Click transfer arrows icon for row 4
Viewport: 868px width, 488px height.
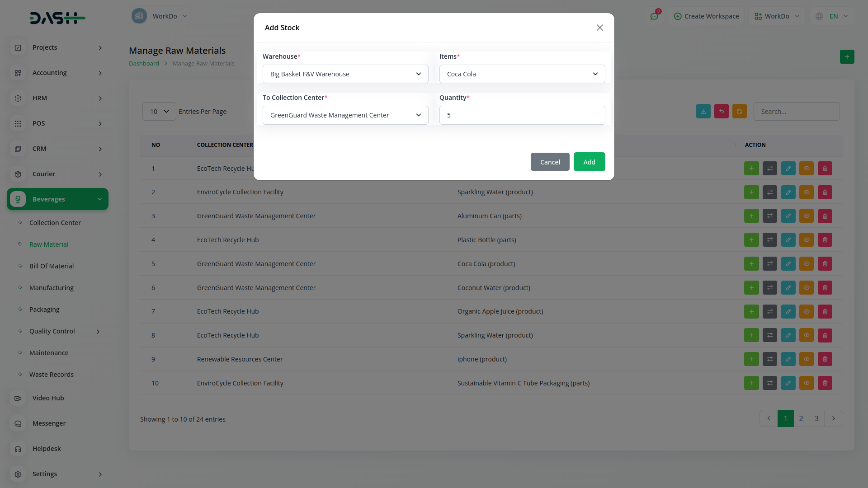[769, 240]
